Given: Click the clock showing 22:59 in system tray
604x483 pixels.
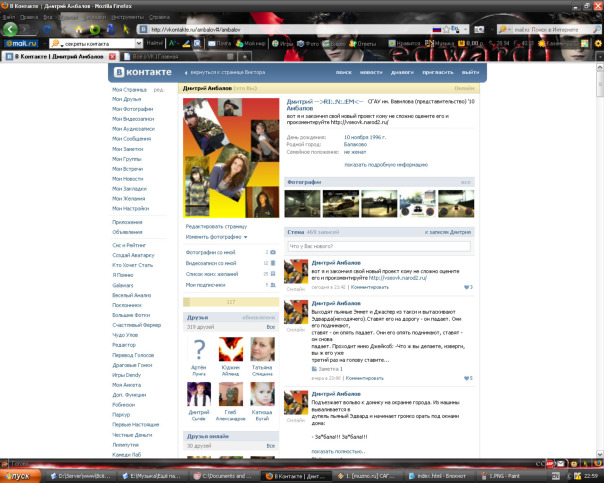Looking at the screenshot, I should (591, 476).
